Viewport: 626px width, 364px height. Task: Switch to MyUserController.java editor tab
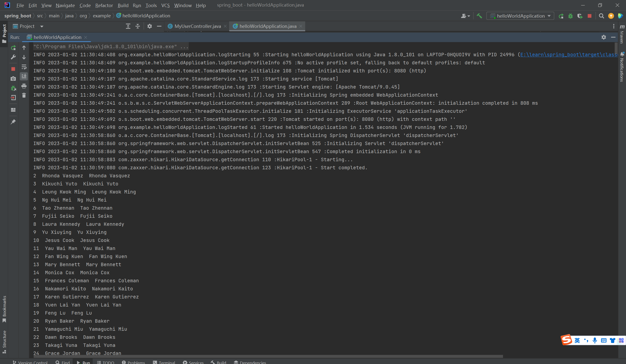197,26
